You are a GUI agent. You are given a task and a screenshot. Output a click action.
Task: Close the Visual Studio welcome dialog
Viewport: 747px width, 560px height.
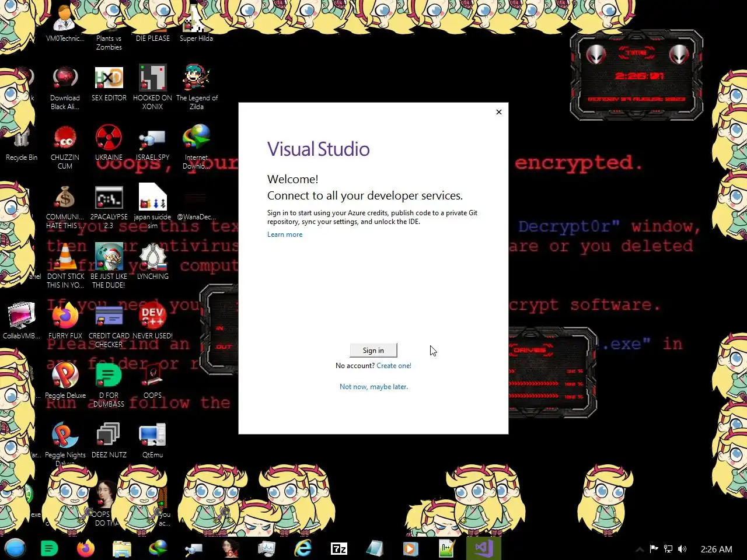pyautogui.click(x=499, y=112)
